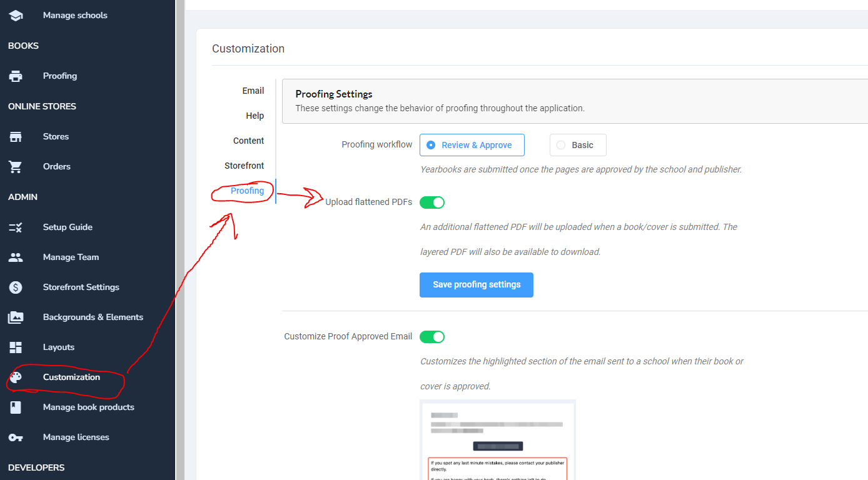Image resolution: width=868 pixels, height=480 pixels.
Task: Click the BOOKS section label
Action: coord(23,46)
